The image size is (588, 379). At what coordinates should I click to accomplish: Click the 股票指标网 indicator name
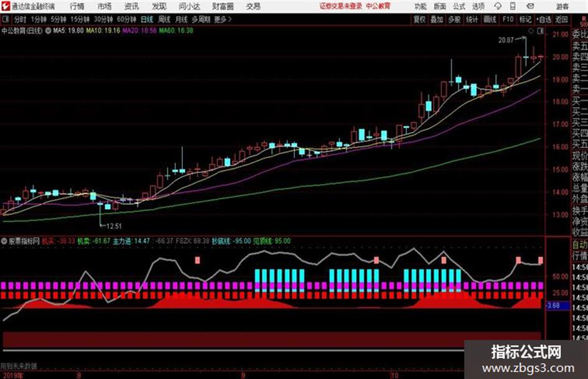(x=24, y=241)
